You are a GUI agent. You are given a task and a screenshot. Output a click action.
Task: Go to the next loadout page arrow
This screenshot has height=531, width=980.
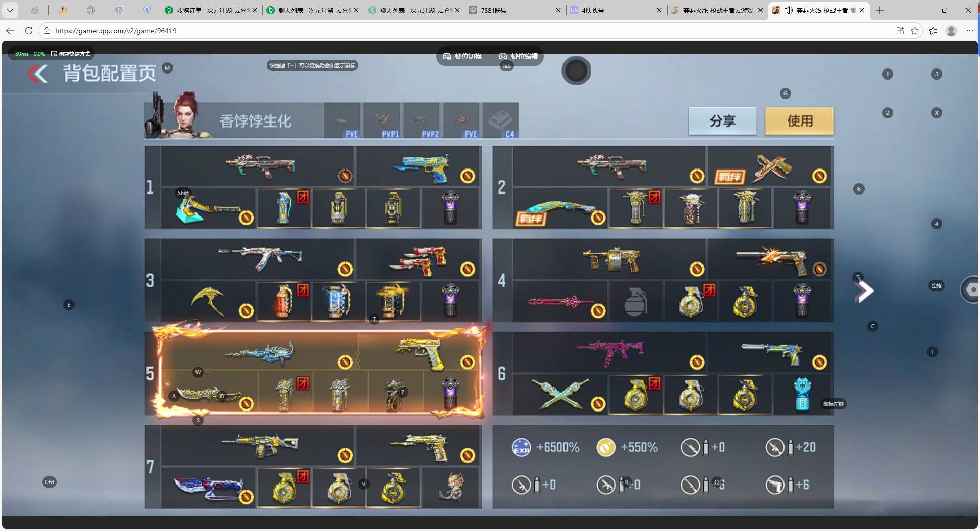click(864, 292)
